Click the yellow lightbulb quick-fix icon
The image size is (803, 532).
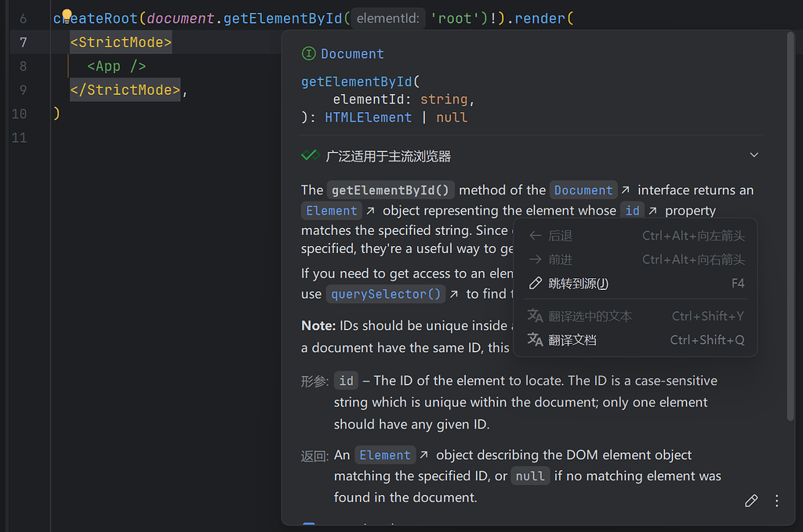[67, 14]
